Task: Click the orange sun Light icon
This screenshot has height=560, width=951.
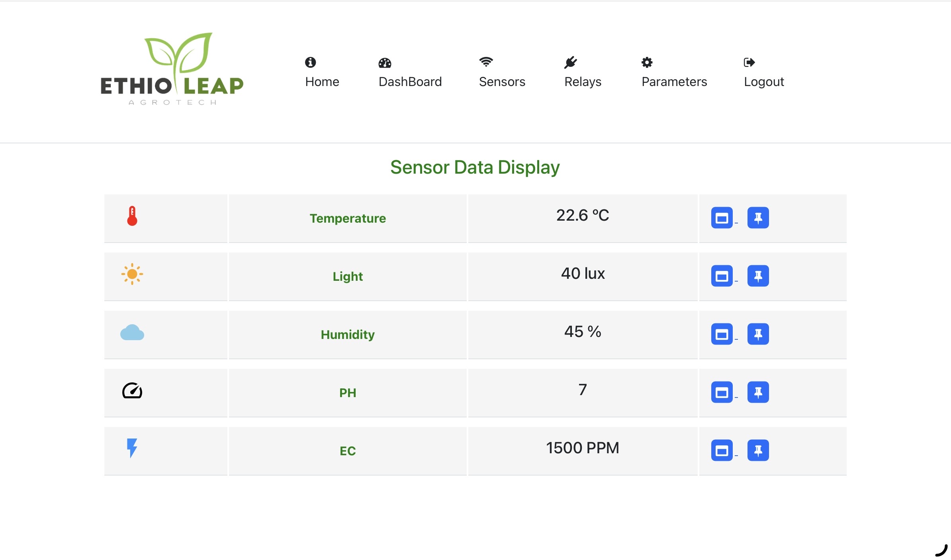Action: click(132, 274)
